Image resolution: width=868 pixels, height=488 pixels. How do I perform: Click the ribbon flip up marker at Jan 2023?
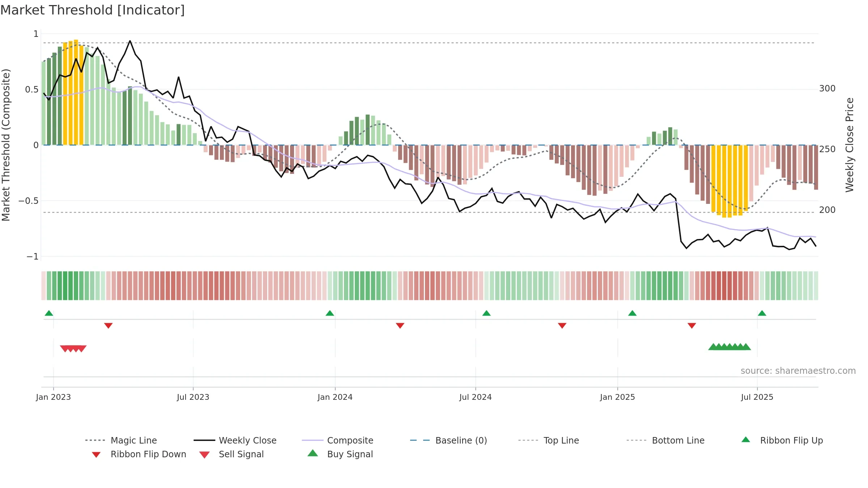(49, 313)
